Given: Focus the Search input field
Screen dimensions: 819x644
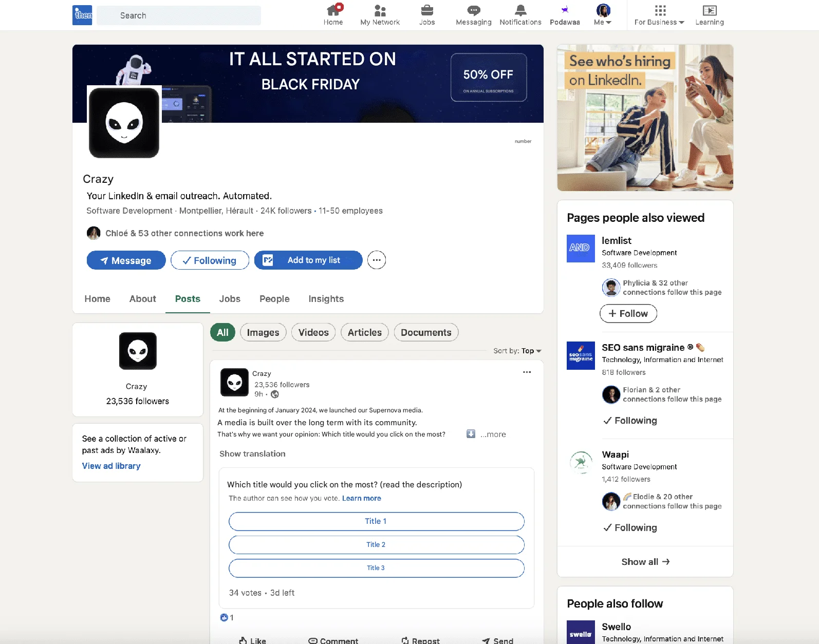Looking at the screenshot, I should tap(179, 15).
